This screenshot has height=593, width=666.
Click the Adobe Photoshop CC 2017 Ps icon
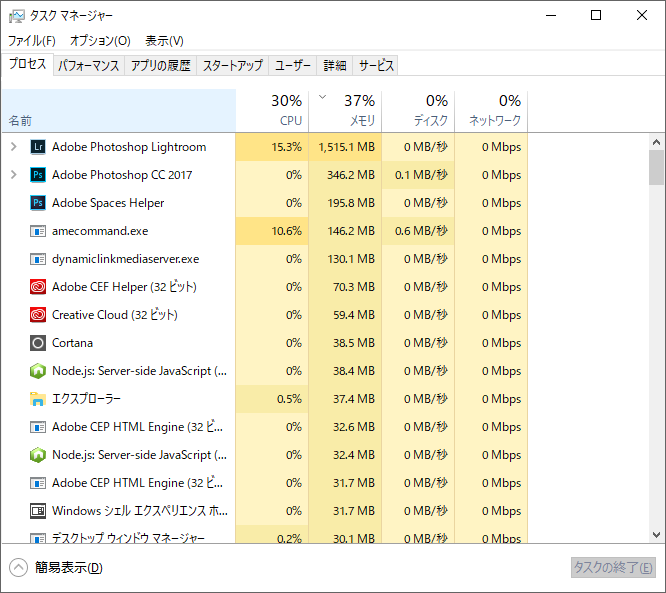[x=38, y=175]
